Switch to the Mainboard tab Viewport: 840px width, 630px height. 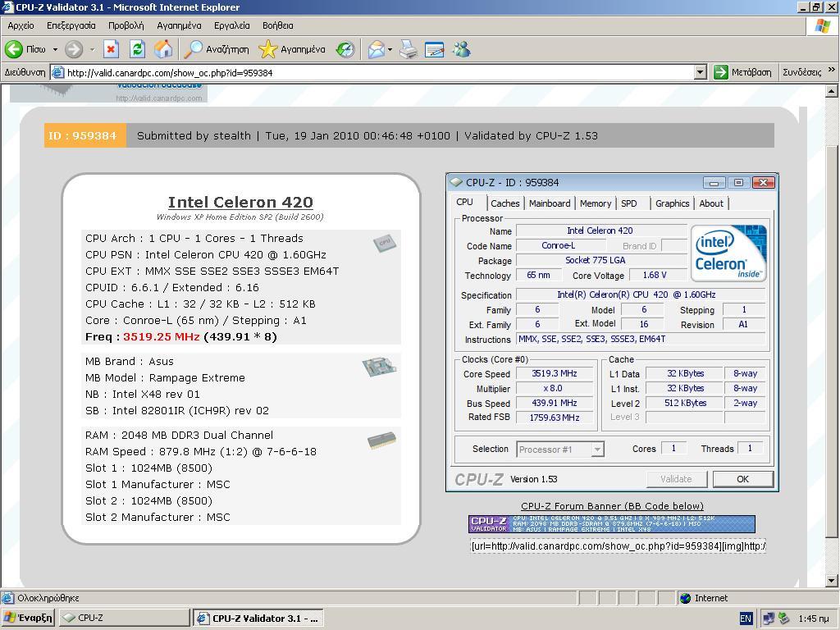point(550,203)
